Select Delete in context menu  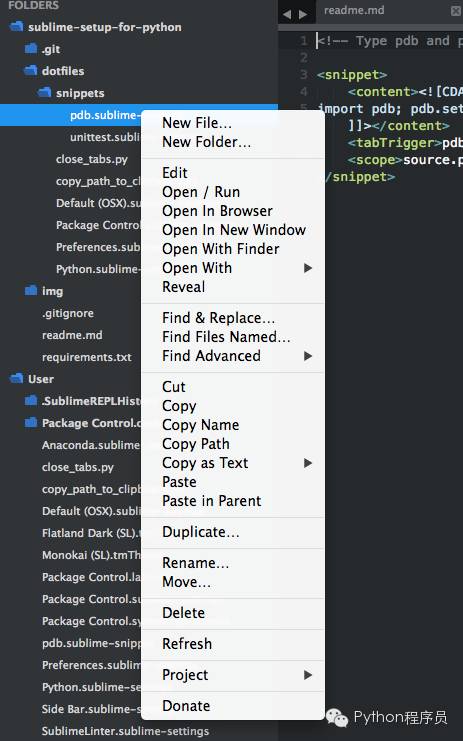(183, 613)
